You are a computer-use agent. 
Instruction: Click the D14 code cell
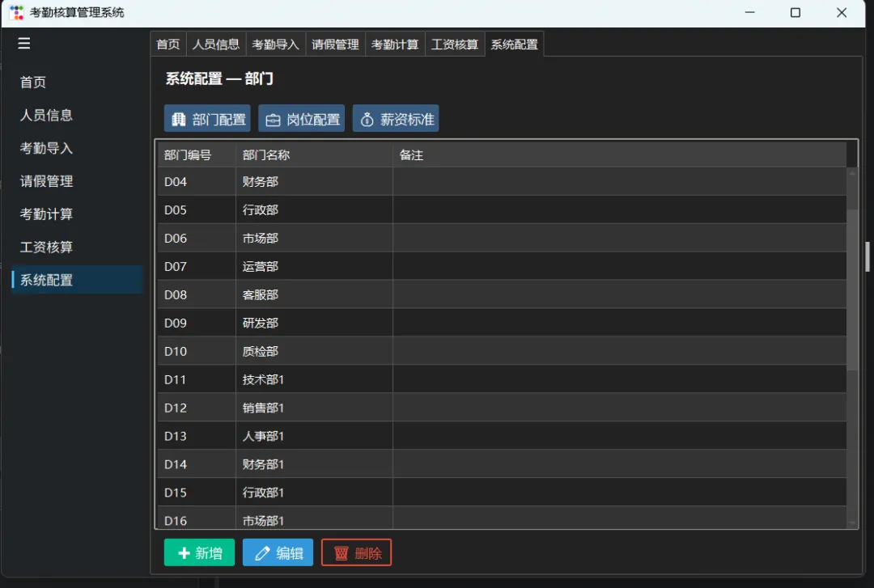(x=197, y=464)
